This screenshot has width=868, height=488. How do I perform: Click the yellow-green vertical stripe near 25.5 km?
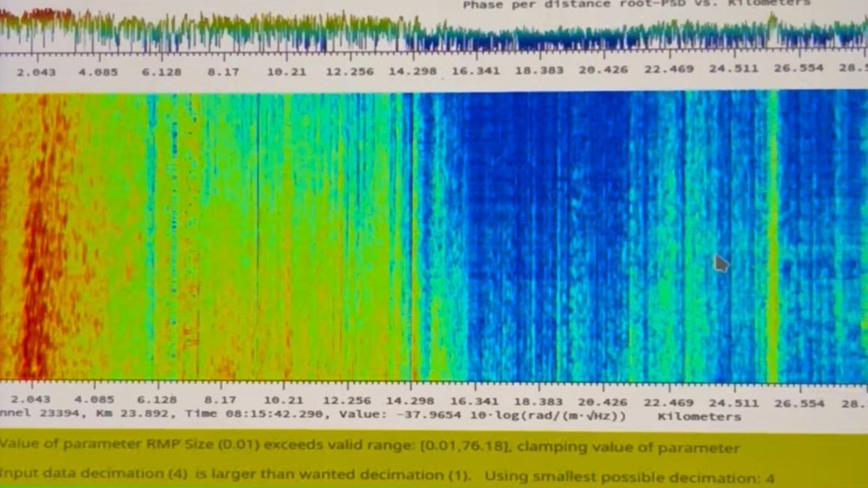(x=773, y=235)
